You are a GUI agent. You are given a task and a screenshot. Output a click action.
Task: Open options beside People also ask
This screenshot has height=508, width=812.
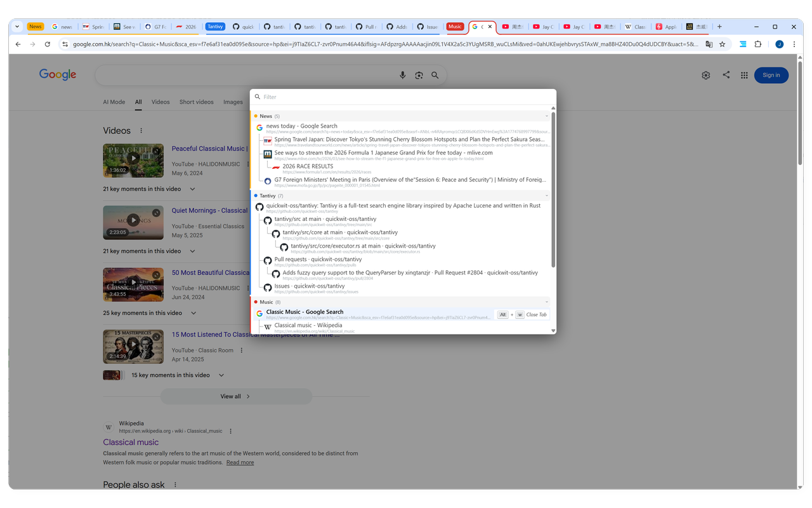175,485
